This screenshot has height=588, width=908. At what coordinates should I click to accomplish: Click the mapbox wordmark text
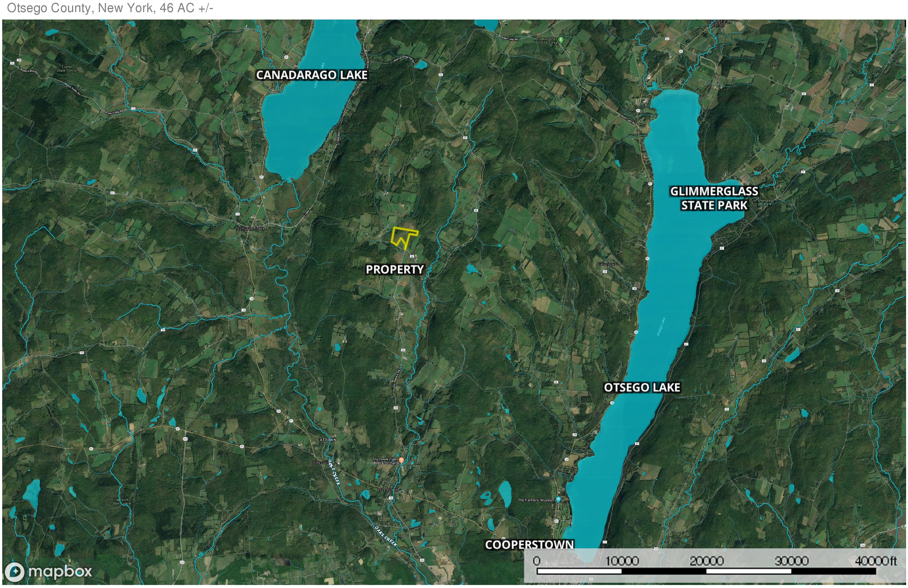point(60,571)
